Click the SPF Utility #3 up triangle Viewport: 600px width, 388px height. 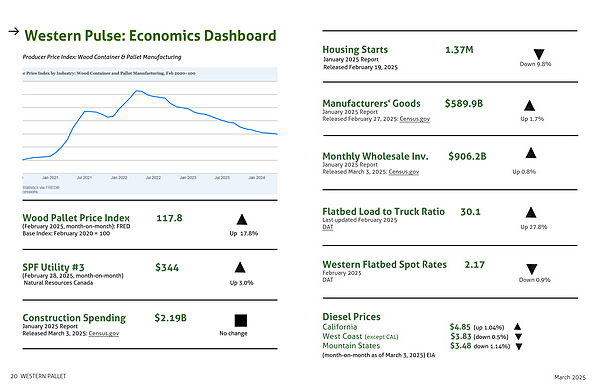pos(240,267)
